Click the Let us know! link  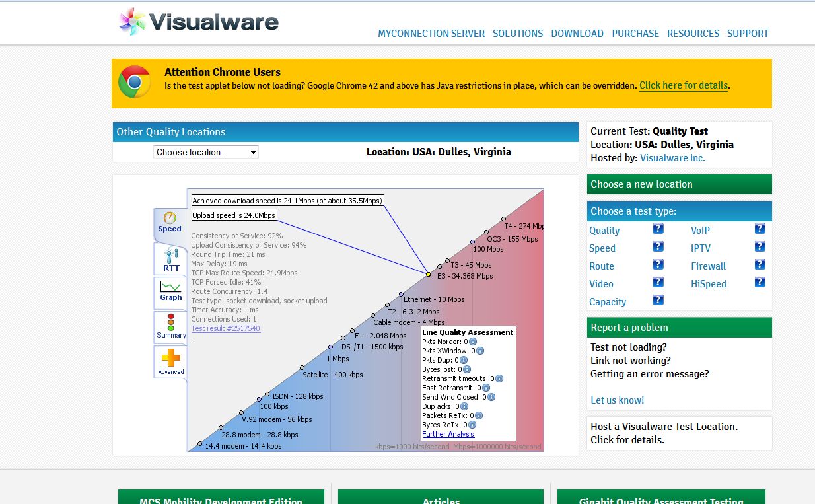617,400
